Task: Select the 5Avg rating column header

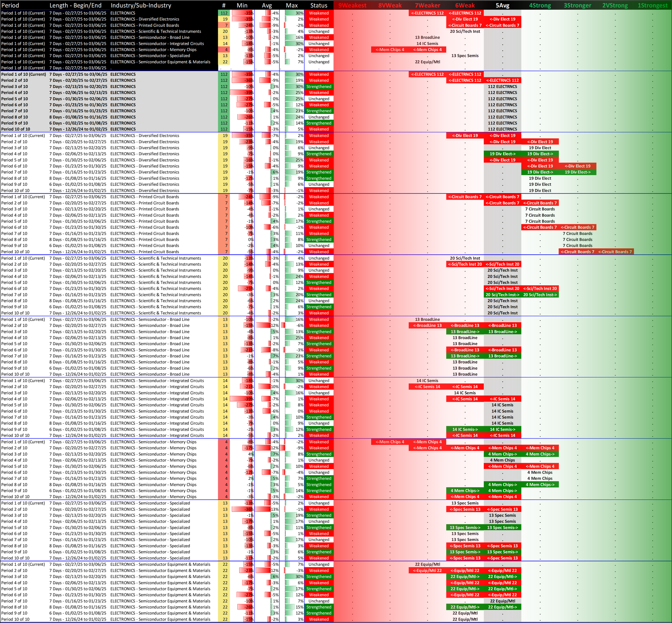Action: pyautogui.click(x=502, y=5)
